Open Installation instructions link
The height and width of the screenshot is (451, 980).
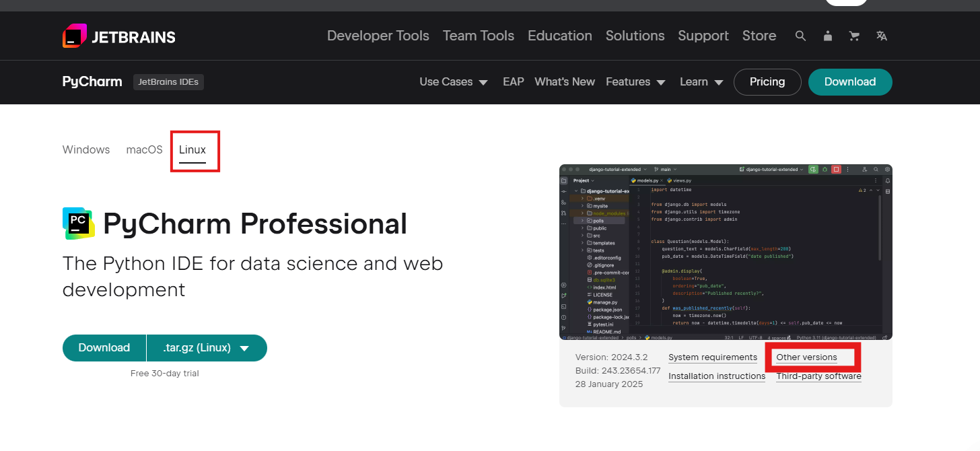point(717,376)
